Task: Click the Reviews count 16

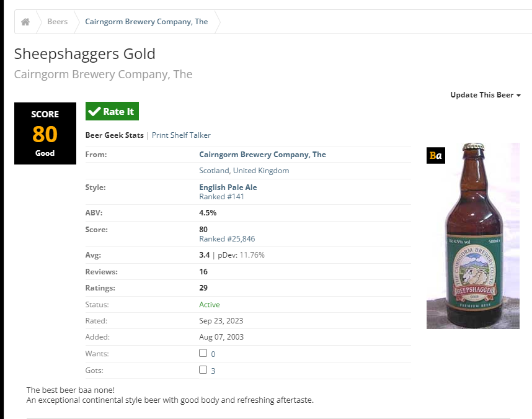Action: [203, 272]
